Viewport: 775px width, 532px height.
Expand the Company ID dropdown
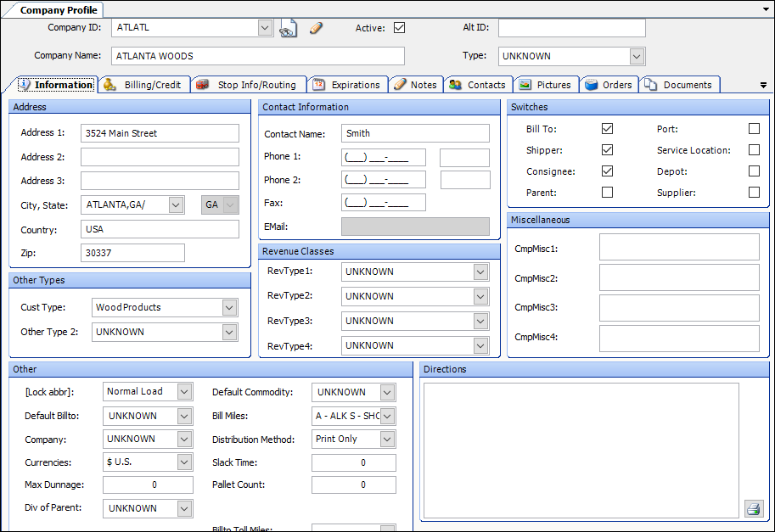point(265,28)
